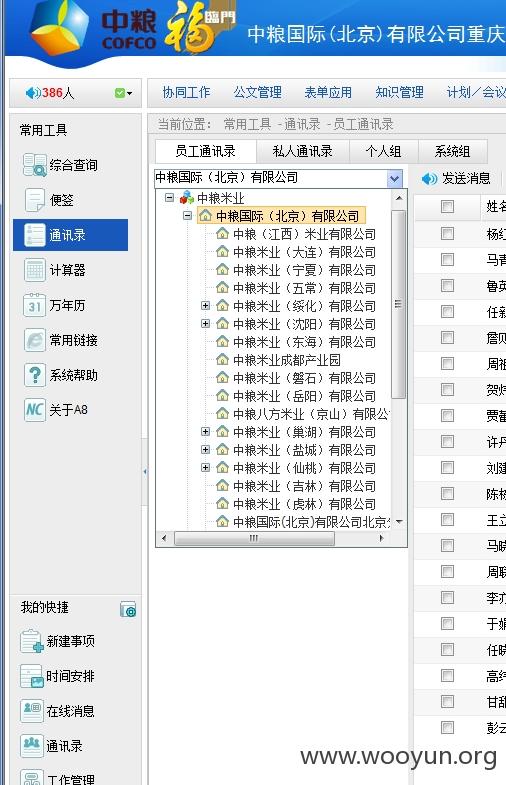Open the 在线消息 icon
Viewport: 506px width, 785px height.
32,711
